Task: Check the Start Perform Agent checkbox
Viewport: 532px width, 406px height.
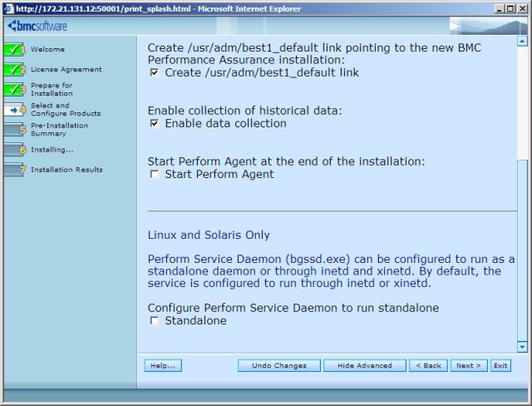Action: click(155, 175)
